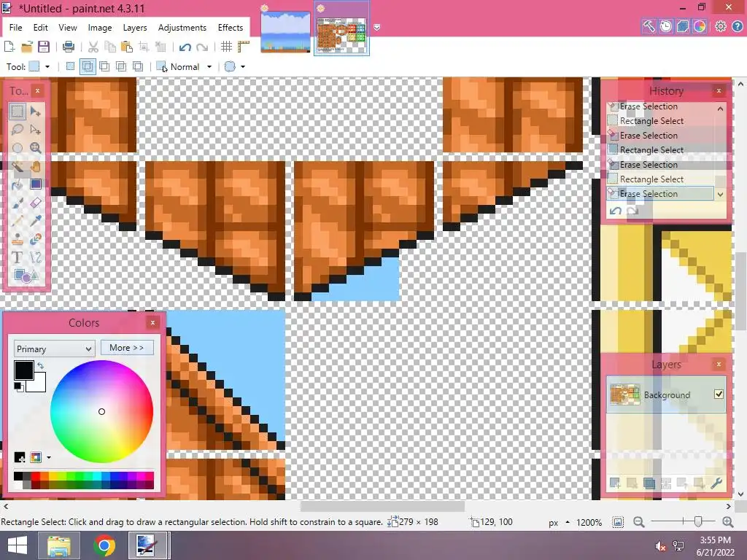Click the Paste clipboard icon

pos(127,47)
